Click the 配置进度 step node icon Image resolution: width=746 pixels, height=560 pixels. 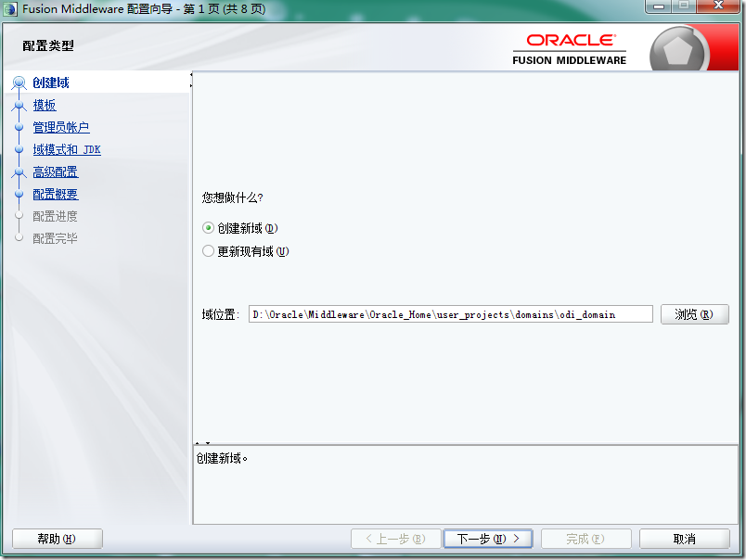point(19,215)
